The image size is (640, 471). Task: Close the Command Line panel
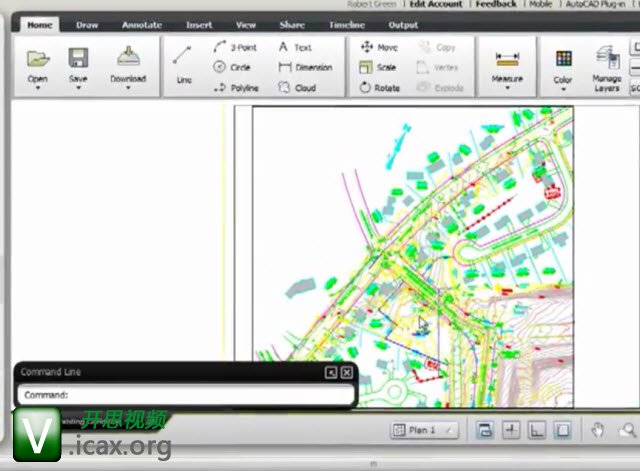pos(347,372)
